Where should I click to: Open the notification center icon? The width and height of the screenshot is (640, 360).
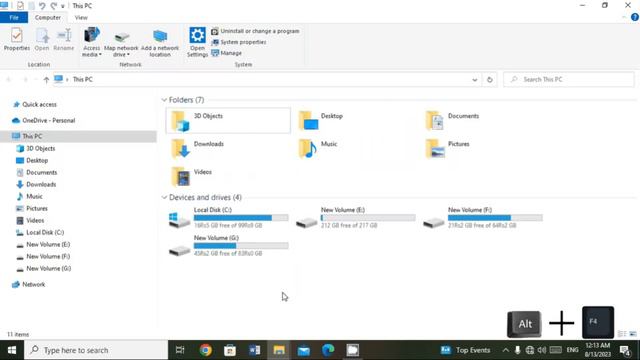625,350
